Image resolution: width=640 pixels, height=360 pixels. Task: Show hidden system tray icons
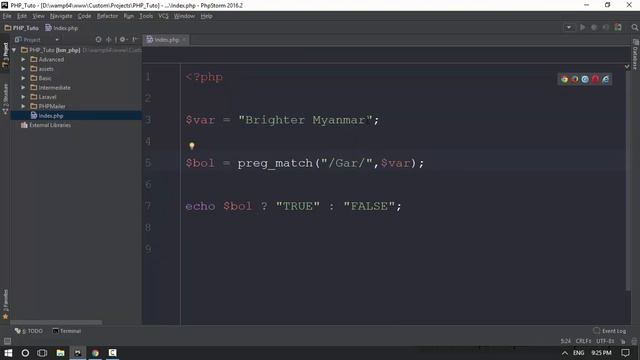(x=564, y=353)
